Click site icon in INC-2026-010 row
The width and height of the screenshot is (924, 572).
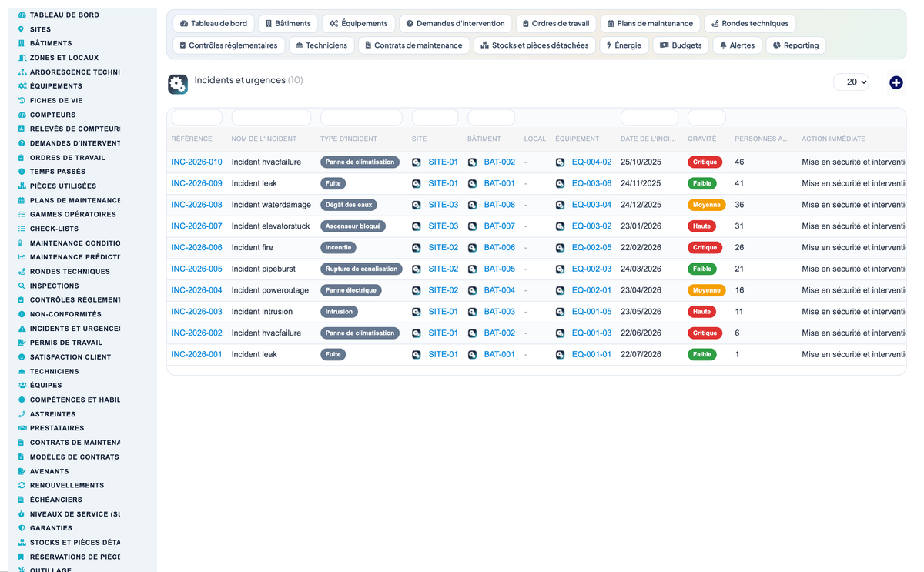tap(417, 162)
